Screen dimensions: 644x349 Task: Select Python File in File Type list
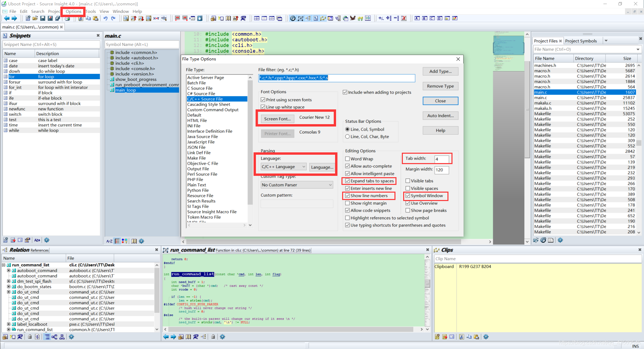pos(198,190)
